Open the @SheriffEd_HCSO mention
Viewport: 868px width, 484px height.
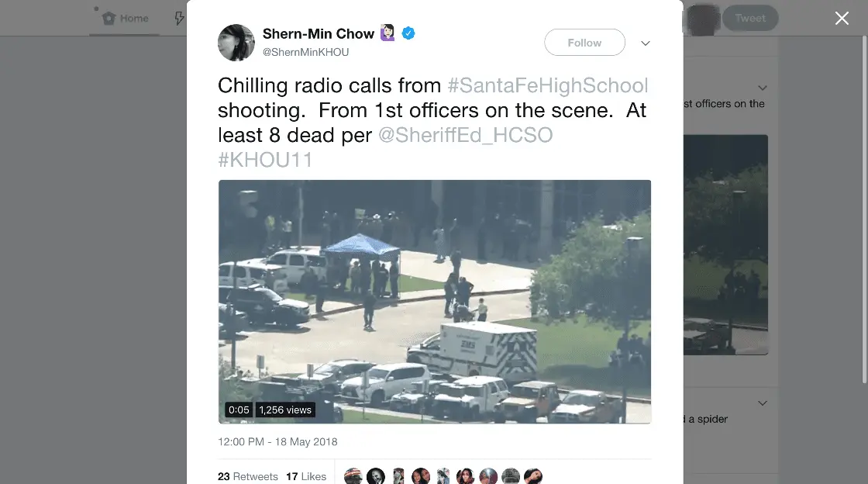click(x=466, y=135)
